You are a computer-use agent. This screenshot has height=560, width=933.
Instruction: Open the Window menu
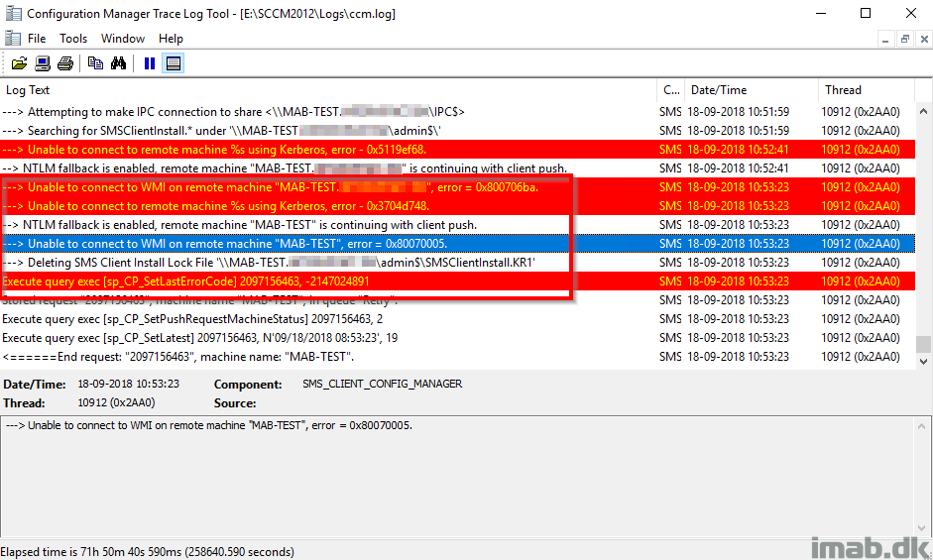coord(123,39)
